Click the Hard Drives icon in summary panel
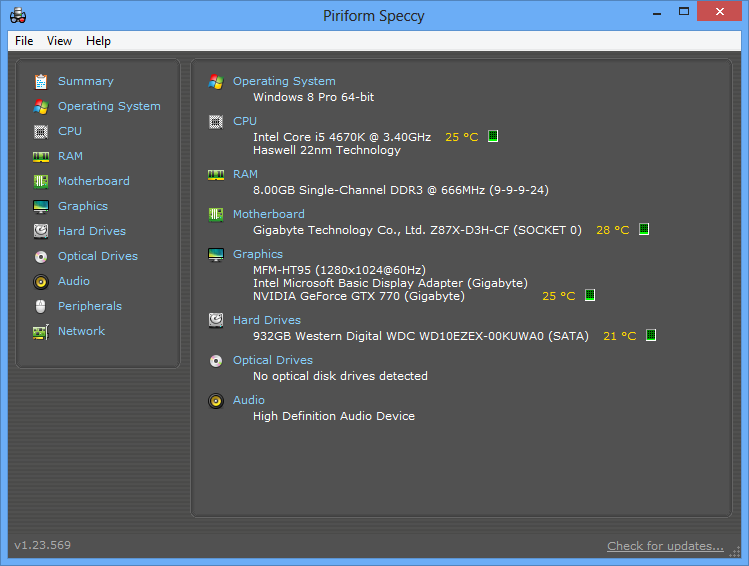 (x=216, y=320)
